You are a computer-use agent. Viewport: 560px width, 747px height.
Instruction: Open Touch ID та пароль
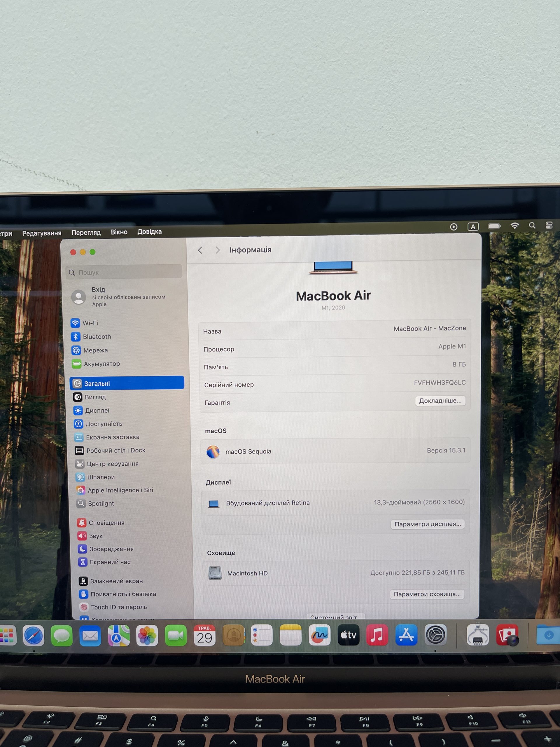[x=113, y=607]
